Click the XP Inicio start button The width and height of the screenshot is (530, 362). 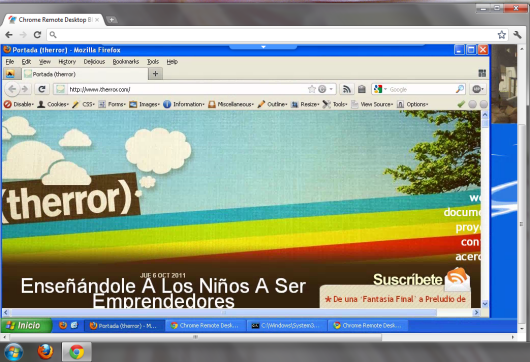click(26, 325)
